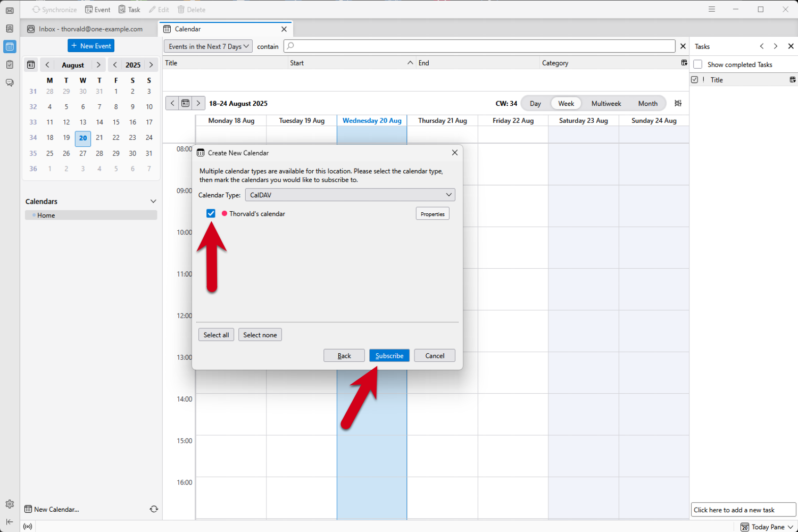Open the Address Book space
Image resolution: width=798 pixels, height=532 pixels.
click(x=10, y=29)
